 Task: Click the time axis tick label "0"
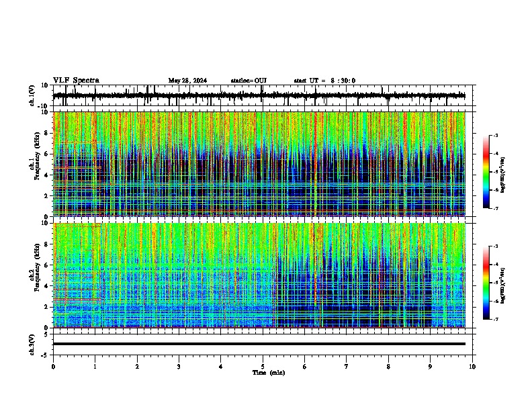(53, 367)
